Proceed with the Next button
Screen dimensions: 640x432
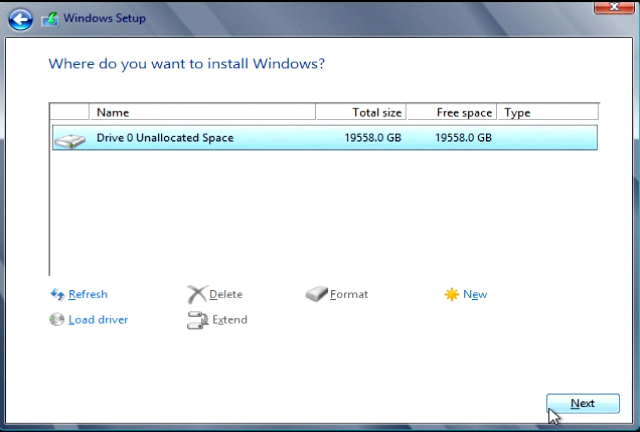[583, 403]
